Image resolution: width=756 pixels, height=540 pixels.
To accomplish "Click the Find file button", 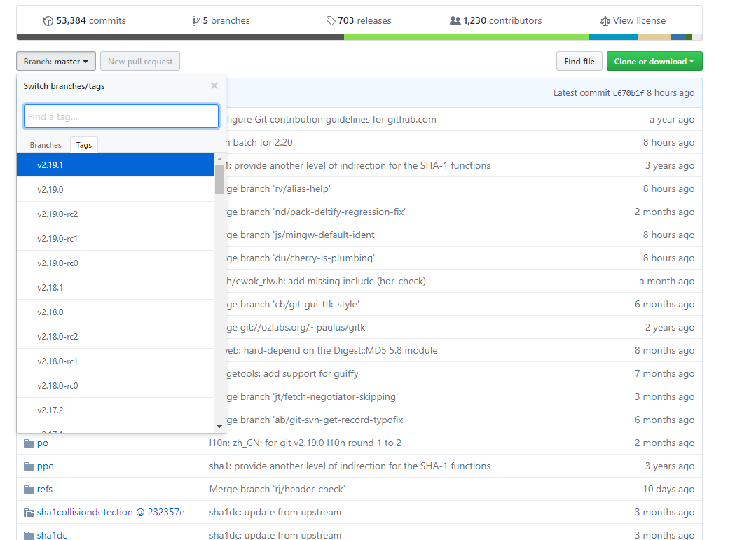I will [579, 61].
